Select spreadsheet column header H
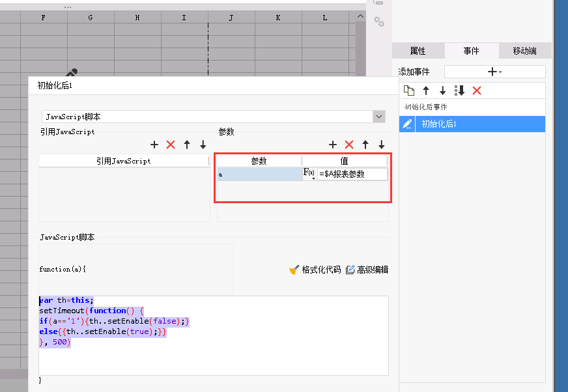568x392 pixels. 137,18
